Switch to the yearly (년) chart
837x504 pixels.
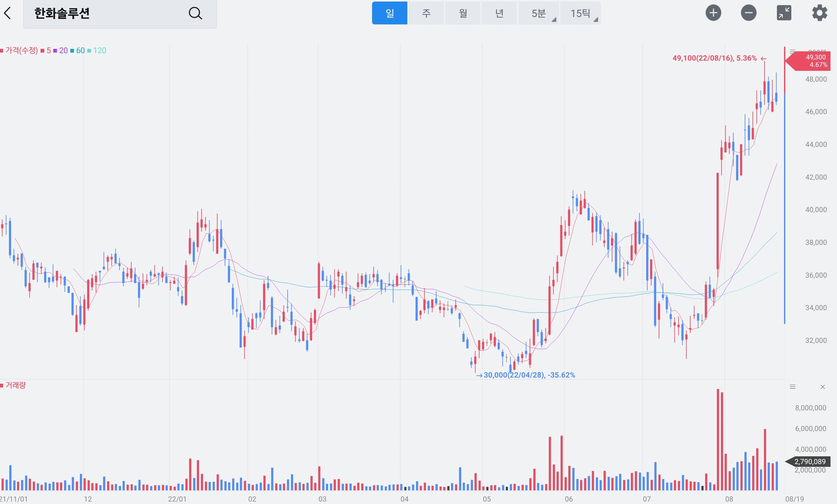499,13
